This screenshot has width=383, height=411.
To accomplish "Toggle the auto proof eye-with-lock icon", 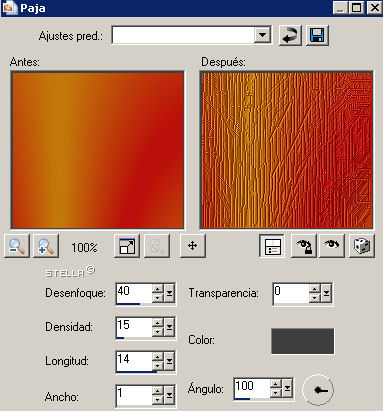I will coord(304,246).
